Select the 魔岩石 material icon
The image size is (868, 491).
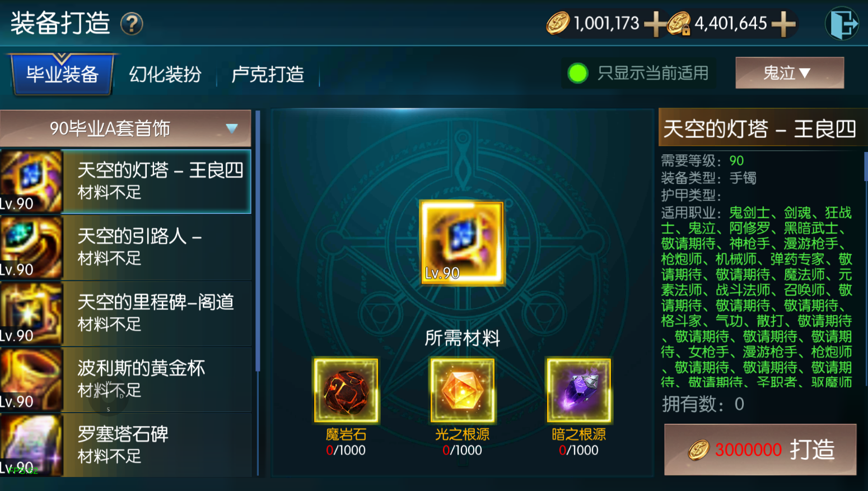[346, 390]
